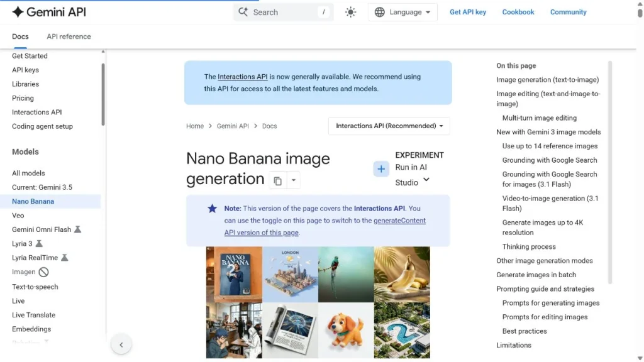Screen dimensions: 644x362
Task: Expand Run in AI Studio chevron
Action: pyautogui.click(x=426, y=180)
